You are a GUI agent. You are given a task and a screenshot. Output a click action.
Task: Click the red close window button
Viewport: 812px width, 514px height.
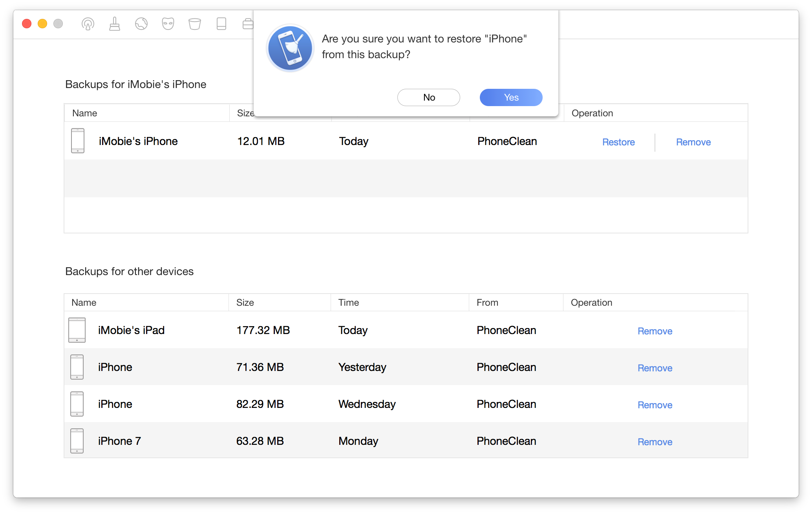pos(27,24)
